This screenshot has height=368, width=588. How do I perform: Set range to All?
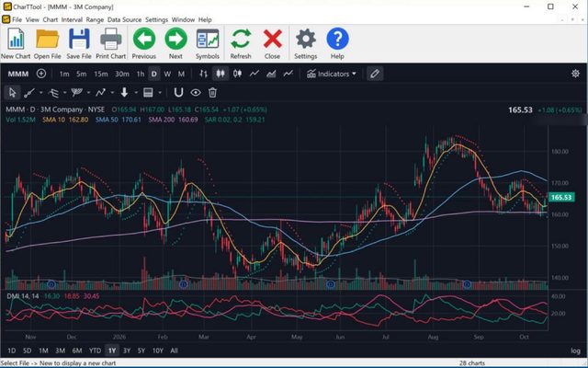tap(174, 351)
